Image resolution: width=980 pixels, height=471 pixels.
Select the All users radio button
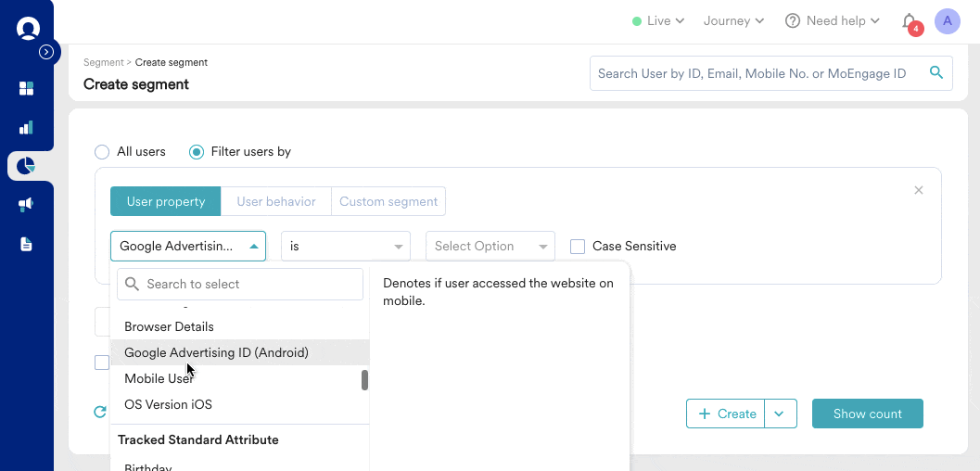click(x=101, y=152)
